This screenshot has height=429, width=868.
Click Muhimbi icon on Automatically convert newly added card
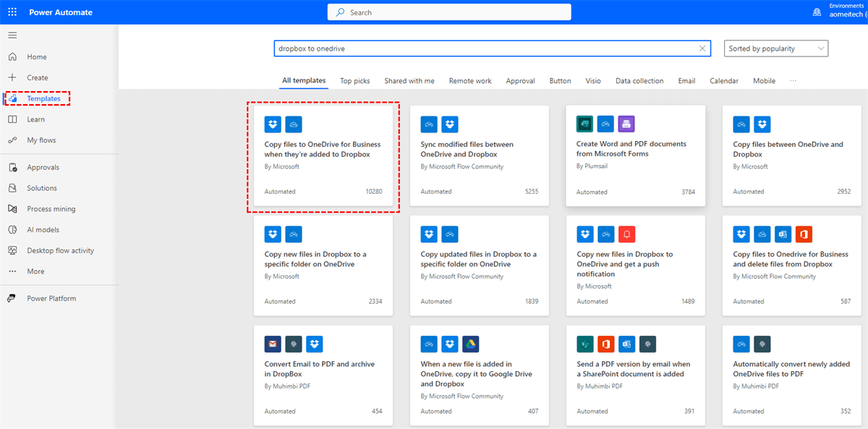(762, 344)
